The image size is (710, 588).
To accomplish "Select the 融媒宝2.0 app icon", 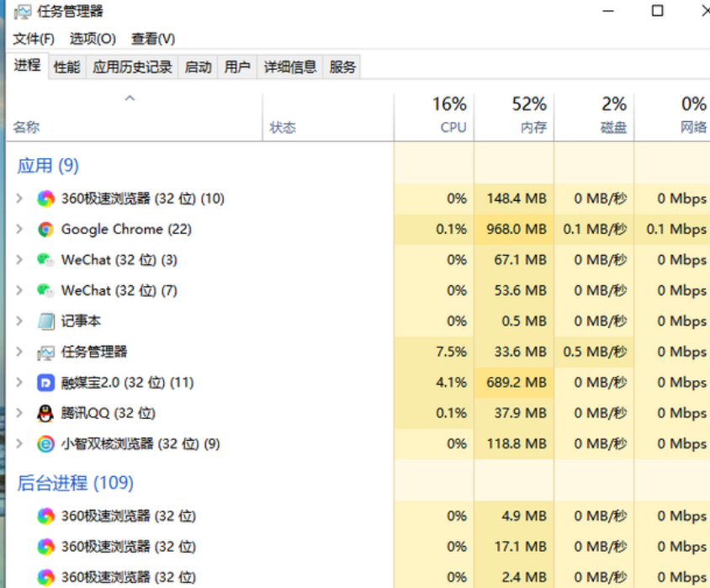I will pos(45,383).
